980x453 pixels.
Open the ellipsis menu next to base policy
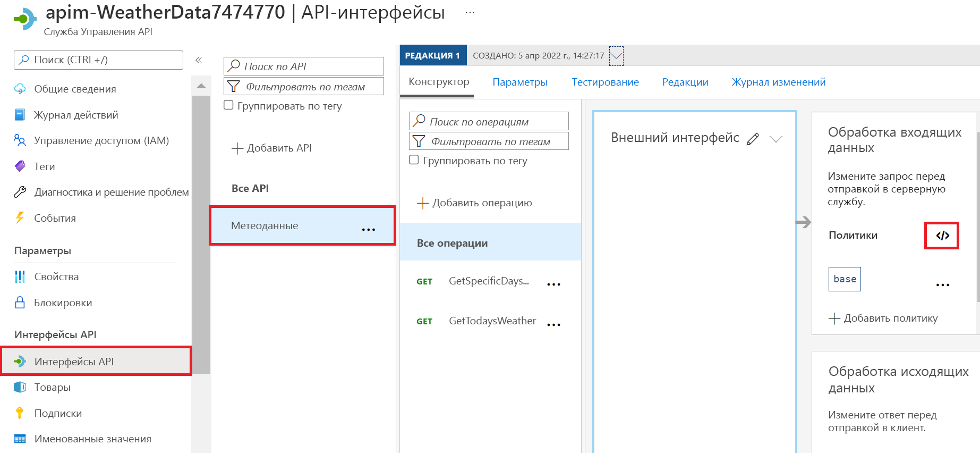[943, 284]
